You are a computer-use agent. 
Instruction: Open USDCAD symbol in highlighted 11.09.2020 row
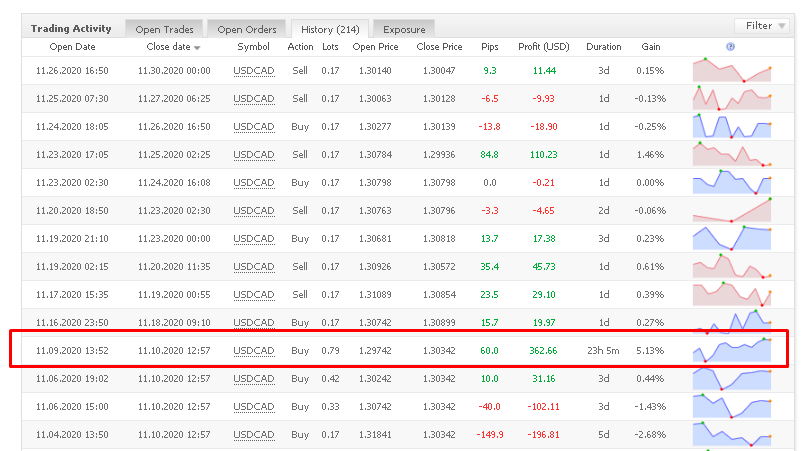(253, 351)
